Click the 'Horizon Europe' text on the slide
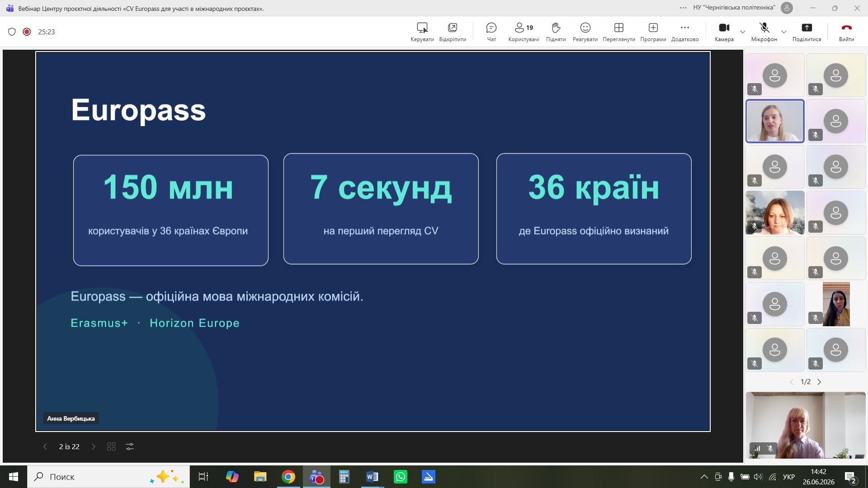This screenshot has width=868, height=488. [194, 323]
